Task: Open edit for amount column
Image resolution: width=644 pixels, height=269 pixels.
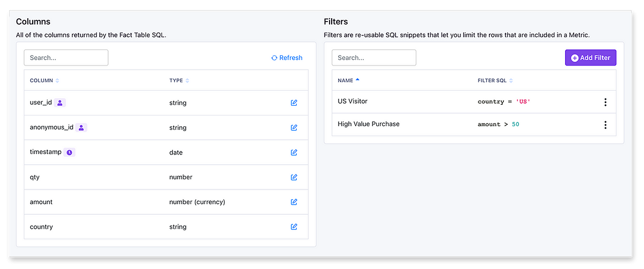Action: click(x=294, y=202)
